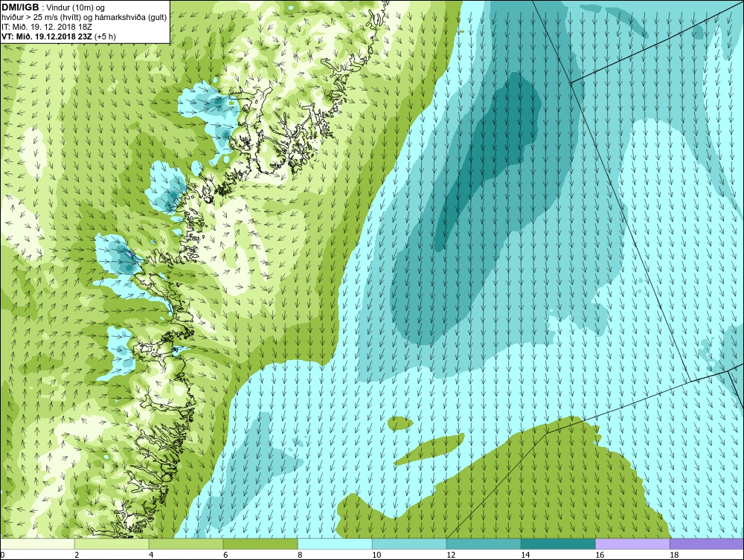
Task: Click the light cyan 8–10 m/s legend swatch
Action: click(335, 544)
